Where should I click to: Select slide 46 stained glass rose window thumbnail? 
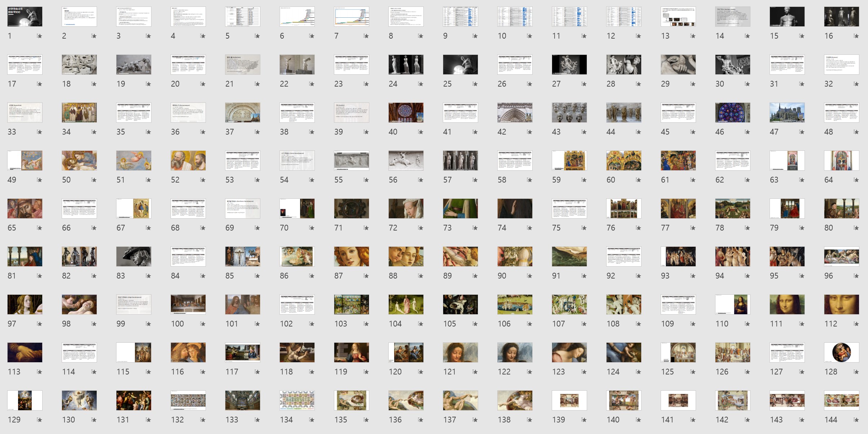click(733, 113)
